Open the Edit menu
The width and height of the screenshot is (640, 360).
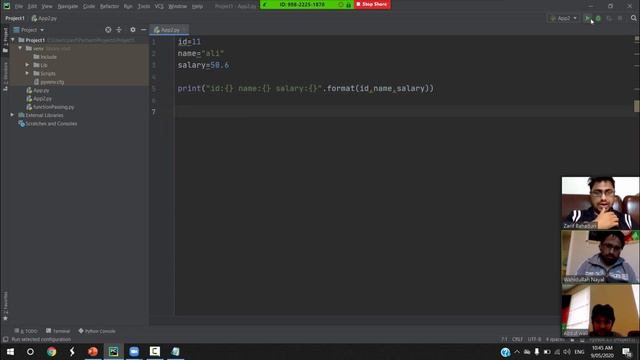coord(32,7)
